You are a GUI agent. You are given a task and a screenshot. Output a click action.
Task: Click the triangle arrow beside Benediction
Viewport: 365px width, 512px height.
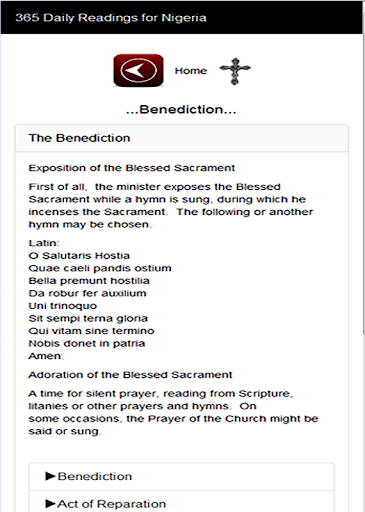pyautogui.click(x=50, y=476)
